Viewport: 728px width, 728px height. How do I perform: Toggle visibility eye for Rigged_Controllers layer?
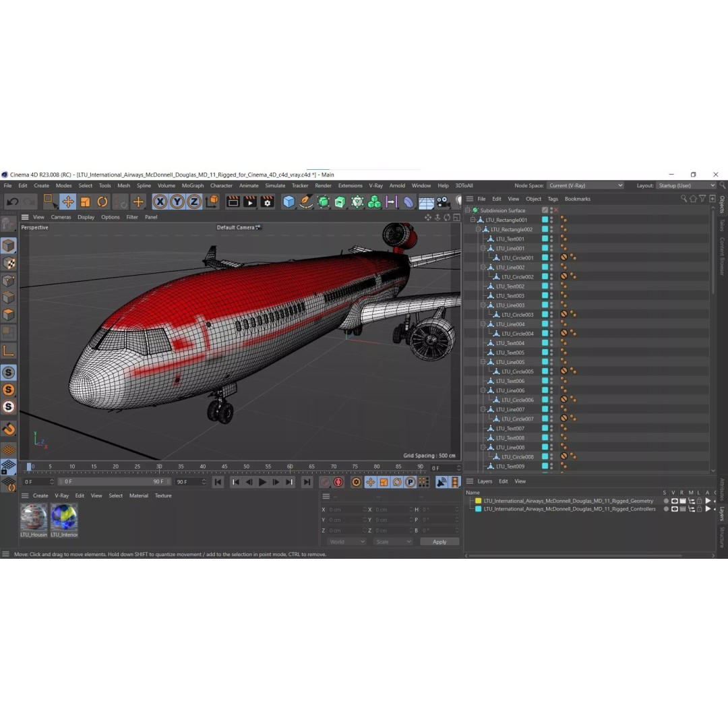[x=674, y=509]
